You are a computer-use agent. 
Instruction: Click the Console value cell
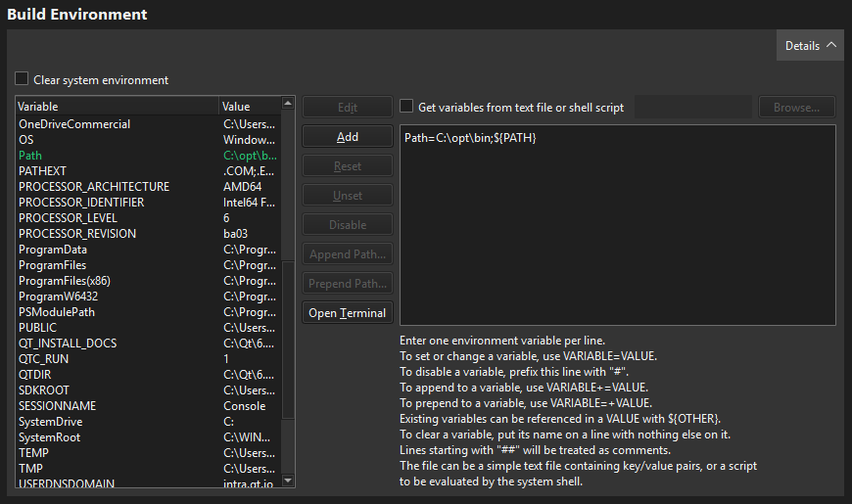[245, 406]
